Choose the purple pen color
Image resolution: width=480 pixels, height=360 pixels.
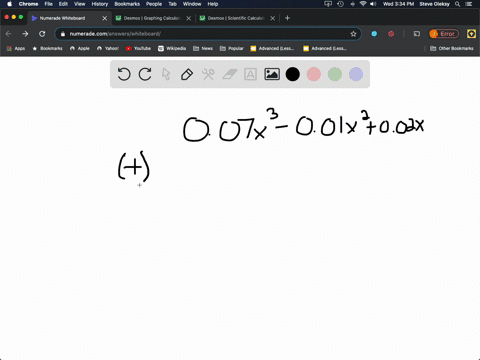coord(356,74)
